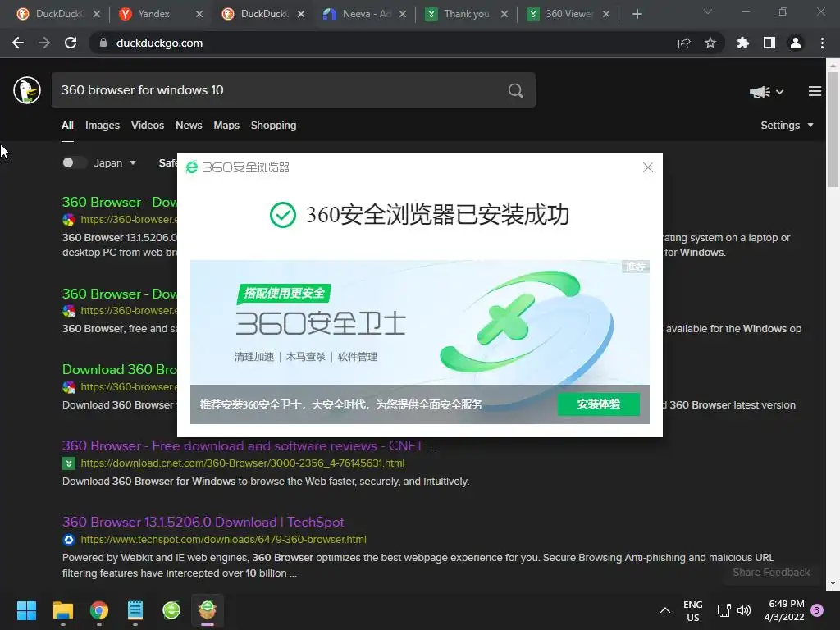Viewport: 840px width, 630px height.
Task: Click the DuckDuckGo duck logo
Action: click(27, 90)
